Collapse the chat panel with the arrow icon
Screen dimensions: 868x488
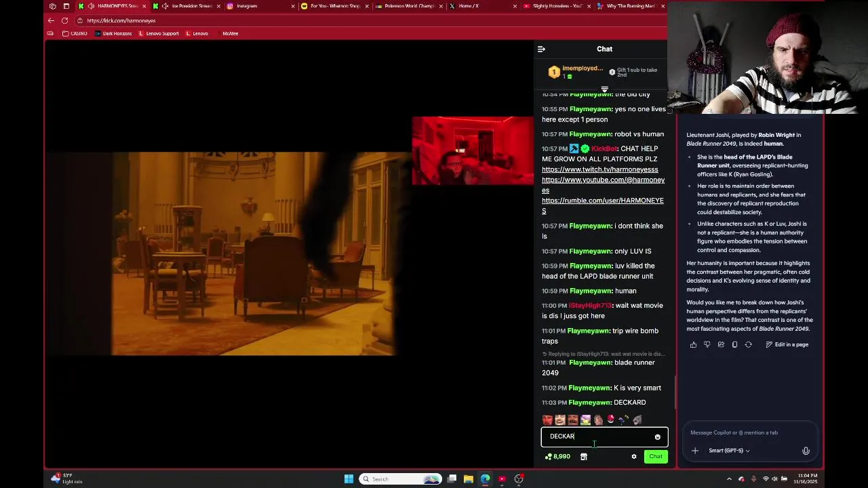coord(541,49)
